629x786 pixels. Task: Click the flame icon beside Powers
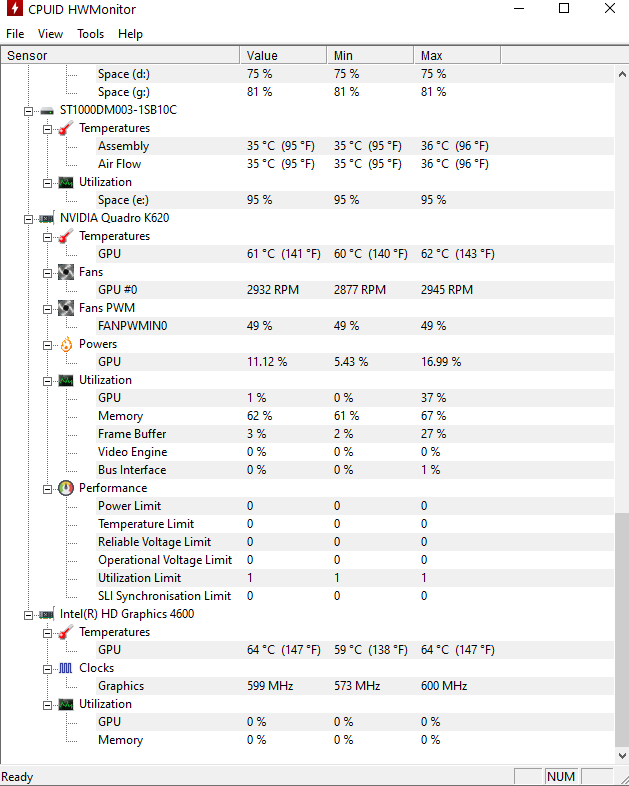66,344
